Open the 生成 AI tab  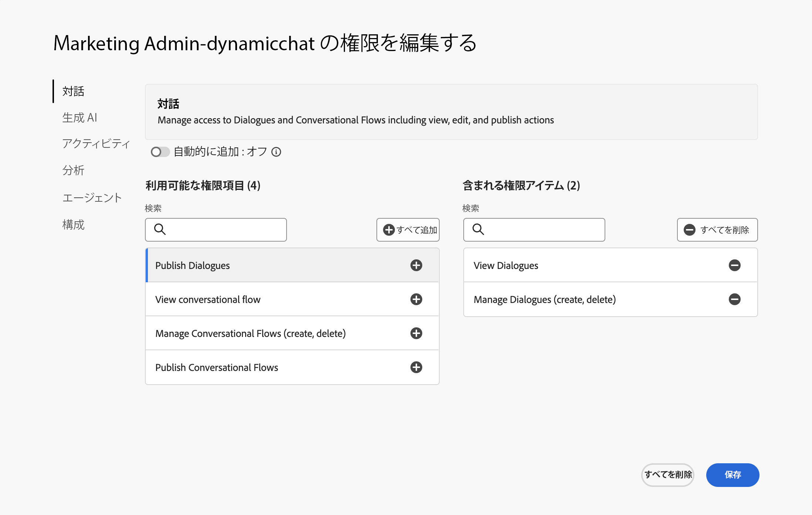(x=79, y=117)
